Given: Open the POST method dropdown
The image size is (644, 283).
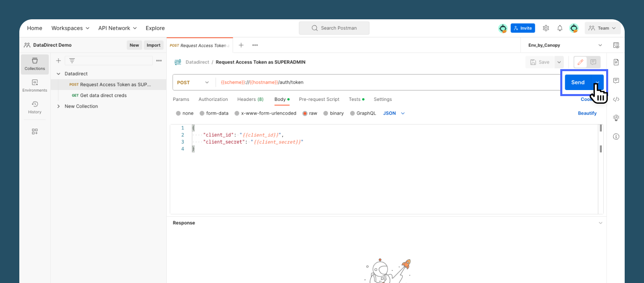Looking at the screenshot, I should pos(194,82).
